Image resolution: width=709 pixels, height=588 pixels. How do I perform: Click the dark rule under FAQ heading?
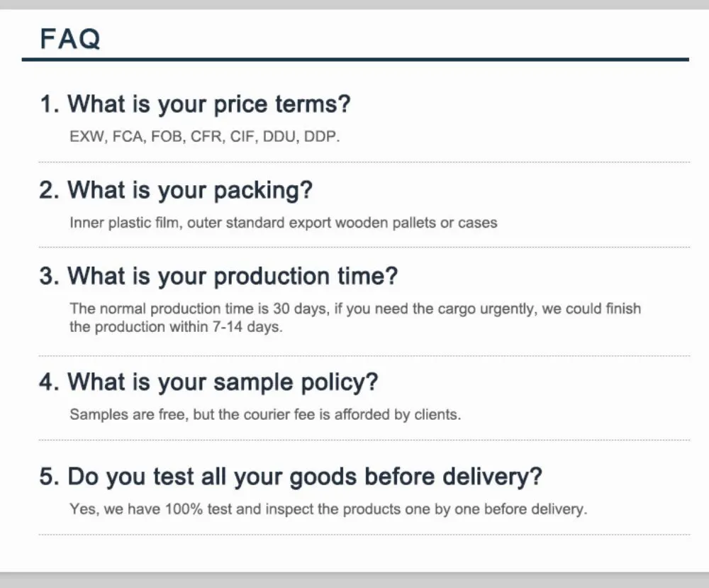point(354,60)
